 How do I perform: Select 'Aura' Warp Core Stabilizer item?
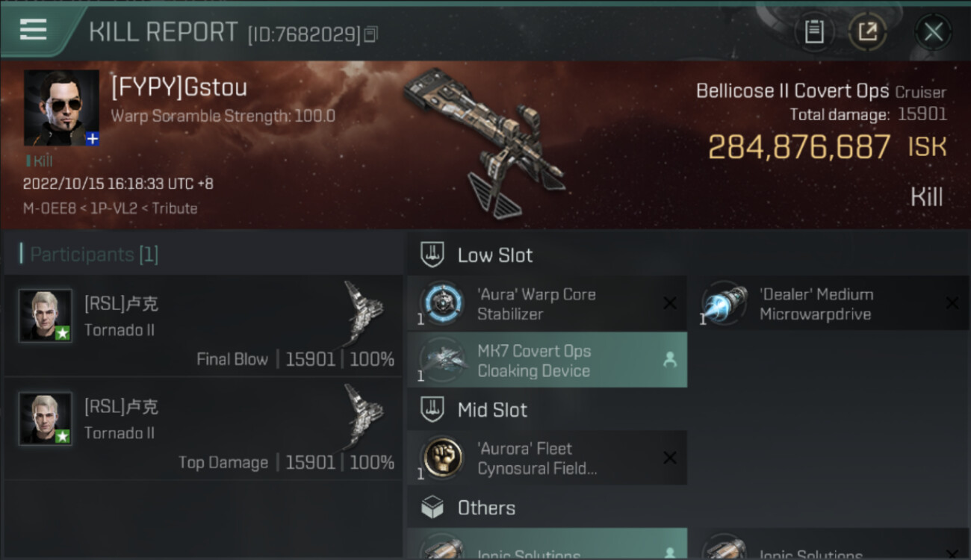click(547, 304)
